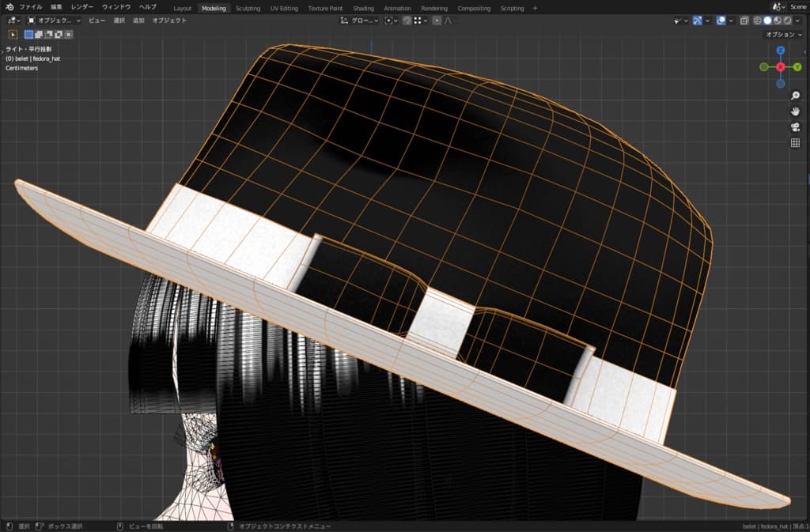Select the wireframe viewport shading icon
This screenshot has width=810, height=532.
pyautogui.click(x=757, y=21)
